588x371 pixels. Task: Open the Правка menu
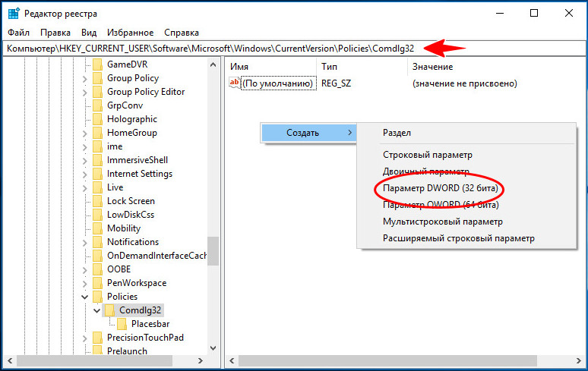coord(55,33)
